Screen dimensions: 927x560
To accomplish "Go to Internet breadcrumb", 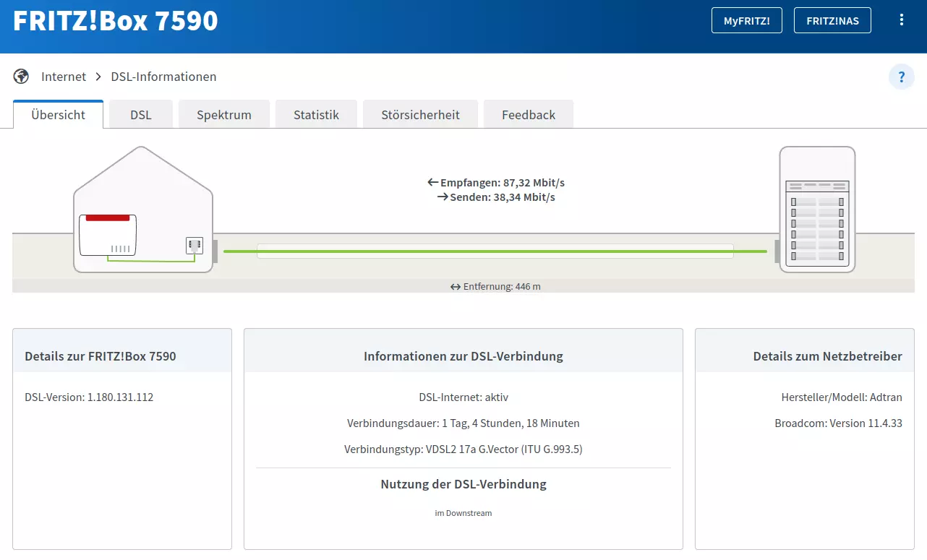I will coord(64,77).
